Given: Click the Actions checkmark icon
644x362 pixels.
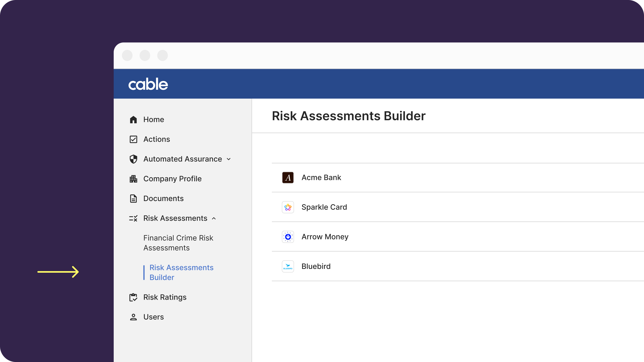Looking at the screenshot, I should [133, 139].
